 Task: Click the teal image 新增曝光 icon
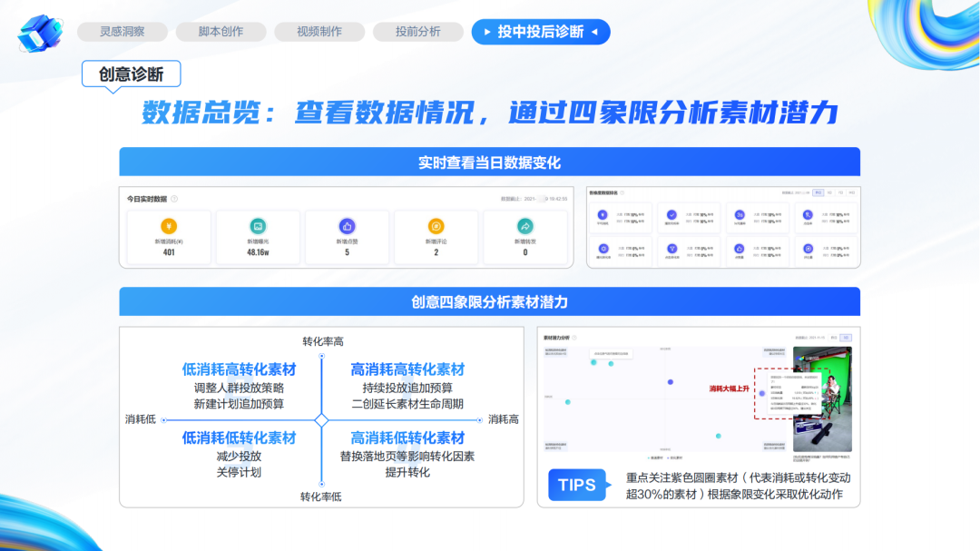pos(258,226)
